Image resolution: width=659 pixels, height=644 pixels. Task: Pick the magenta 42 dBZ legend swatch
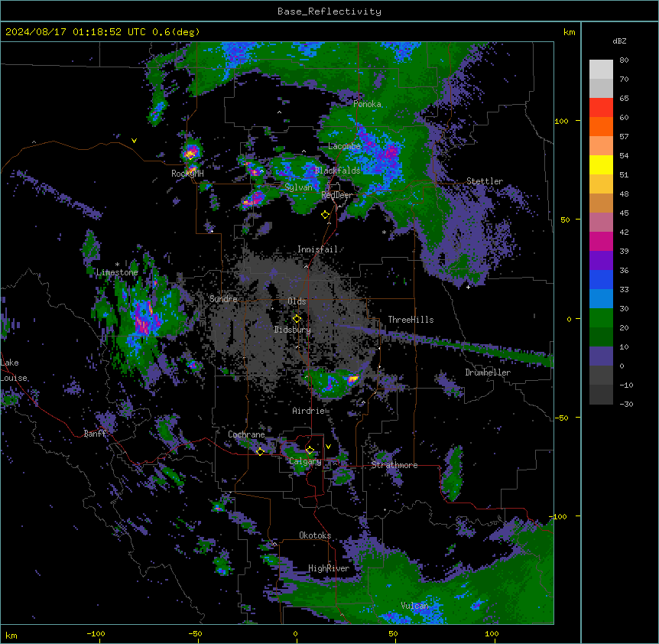pyautogui.click(x=601, y=241)
